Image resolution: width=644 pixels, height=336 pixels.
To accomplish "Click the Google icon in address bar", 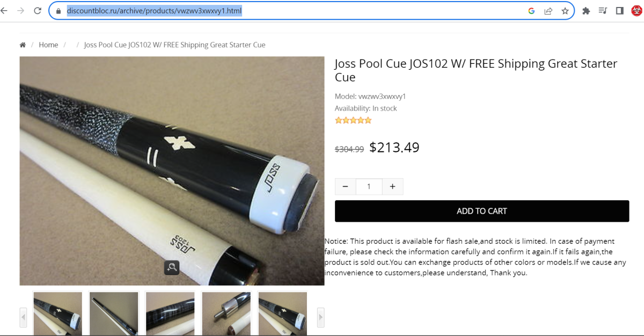I will click(531, 11).
